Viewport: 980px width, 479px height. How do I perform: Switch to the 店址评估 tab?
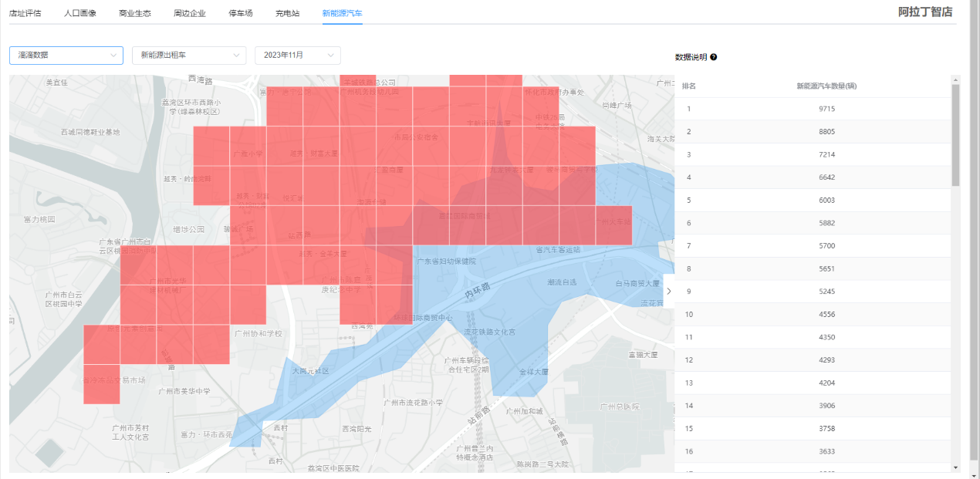pyautogui.click(x=25, y=13)
